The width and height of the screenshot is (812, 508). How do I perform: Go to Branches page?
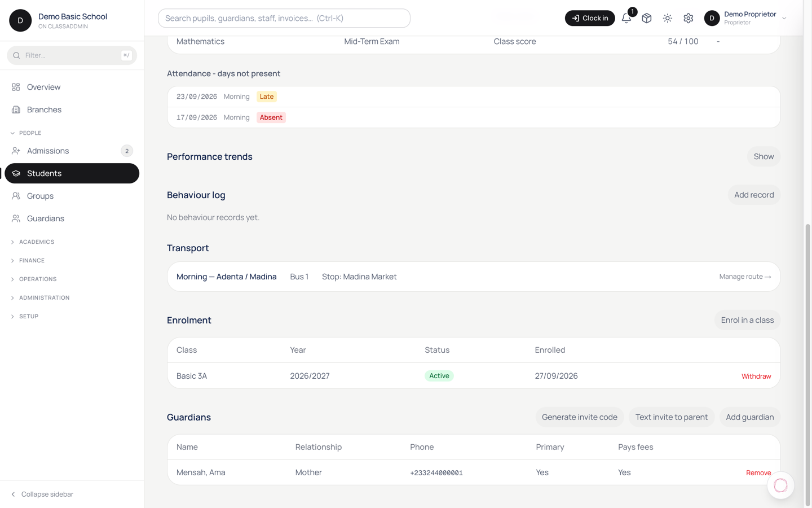click(x=72, y=110)
